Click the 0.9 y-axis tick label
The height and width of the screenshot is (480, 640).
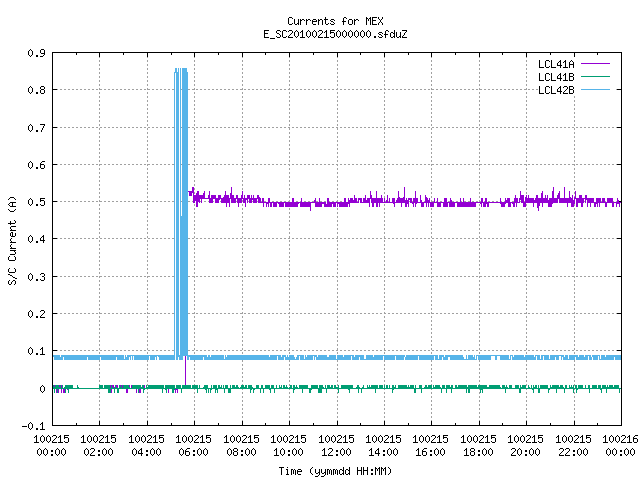pos(36,53)
